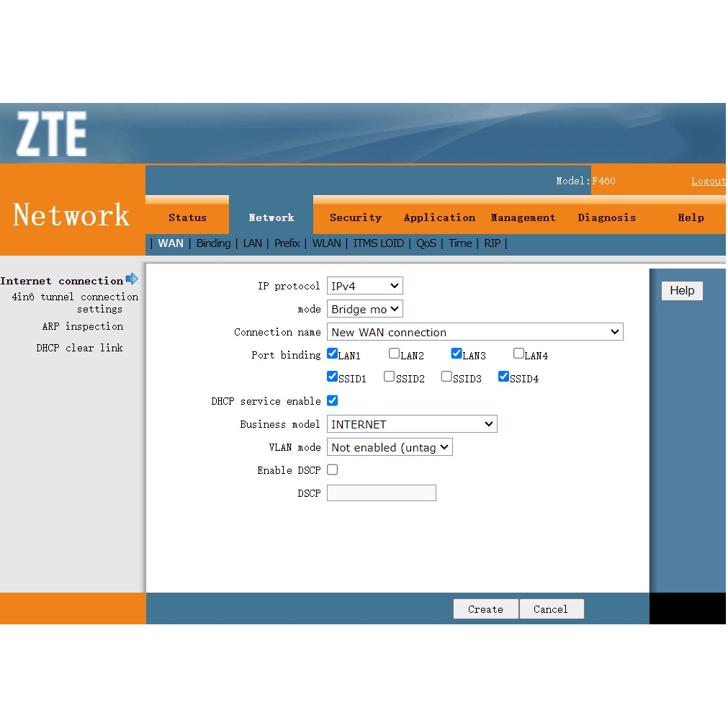
Task: Click the large Network section title
Action: click(71, 215)
